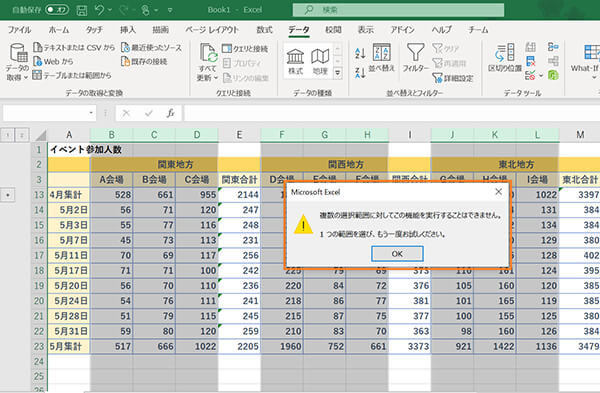Click Sort Z to A icon

click(x=360, y=72)
